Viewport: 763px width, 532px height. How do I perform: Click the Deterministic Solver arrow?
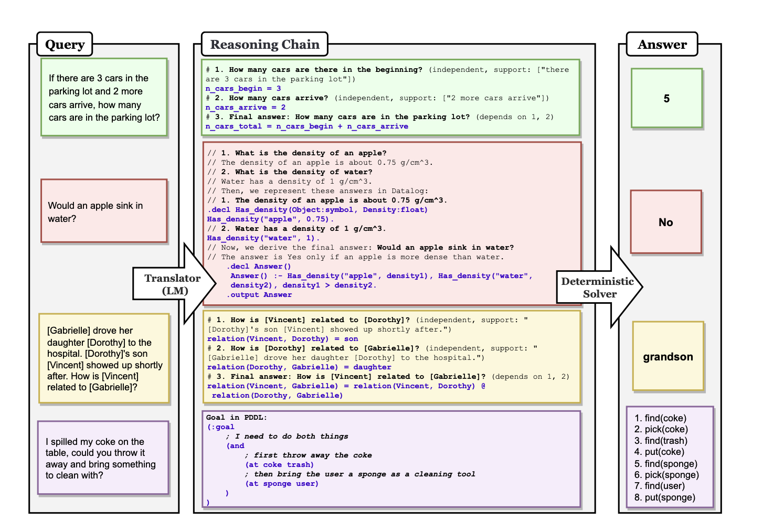click(598, 288)
